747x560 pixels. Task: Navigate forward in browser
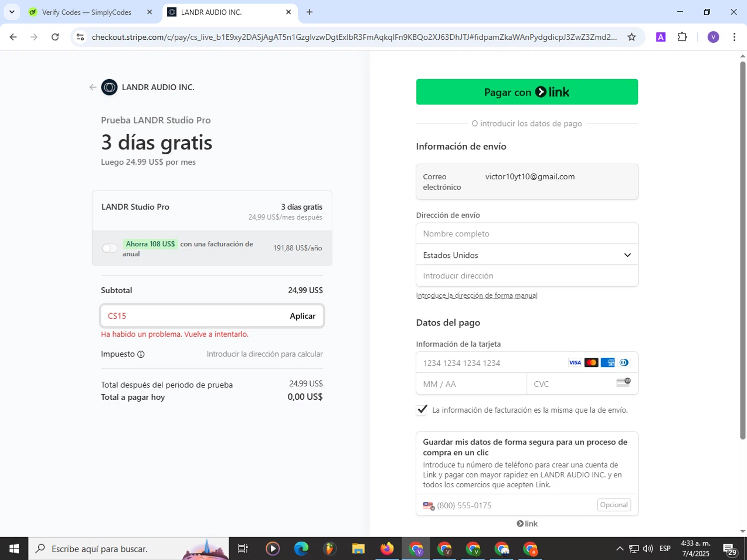pos(34,37)
